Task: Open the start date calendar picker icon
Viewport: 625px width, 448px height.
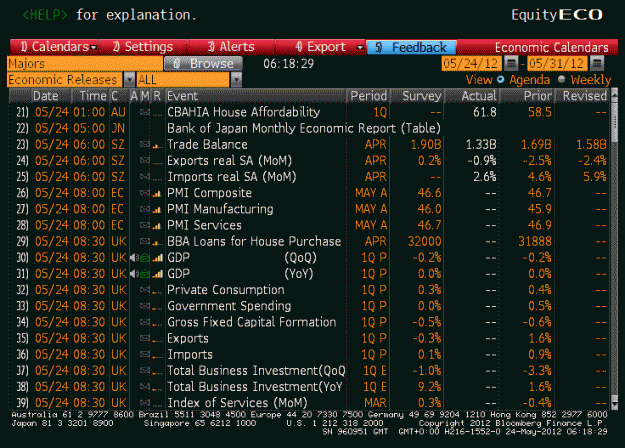Action: [x=511, y=63]
